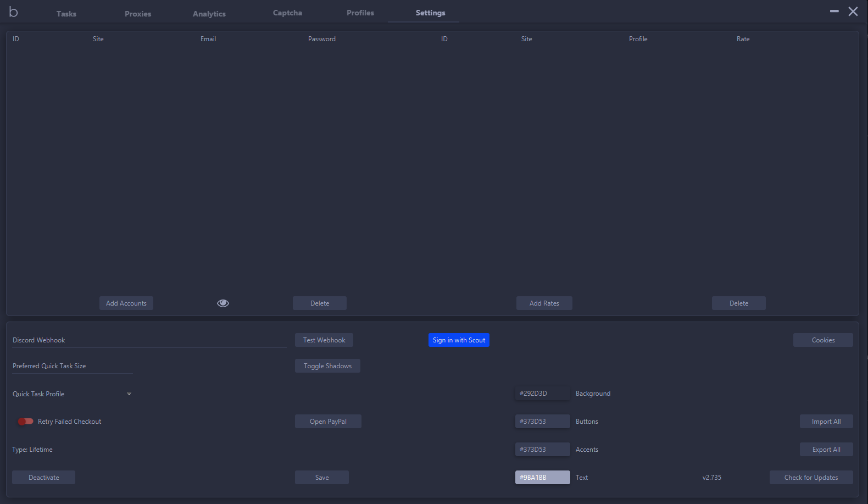Click the Discord Webhook input field
The height and width of the screenshot is (504, 868).
pos(148,340)
